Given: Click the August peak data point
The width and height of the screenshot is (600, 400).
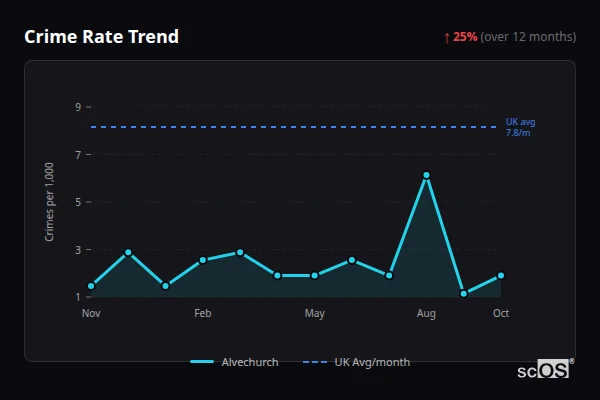Looking at the screenshot, I should coord(426,175).
